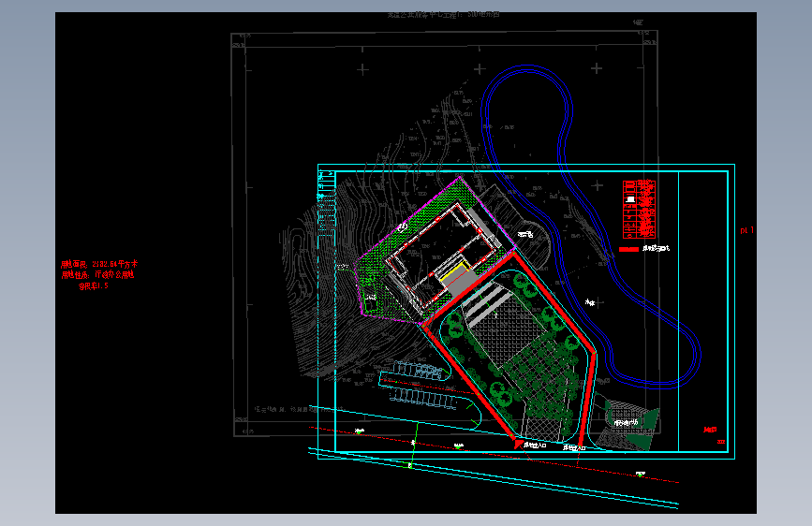Viewport: 812px width, 526px height.
Task: Click the red legend bar swatch
Action: tap(628, 250)
